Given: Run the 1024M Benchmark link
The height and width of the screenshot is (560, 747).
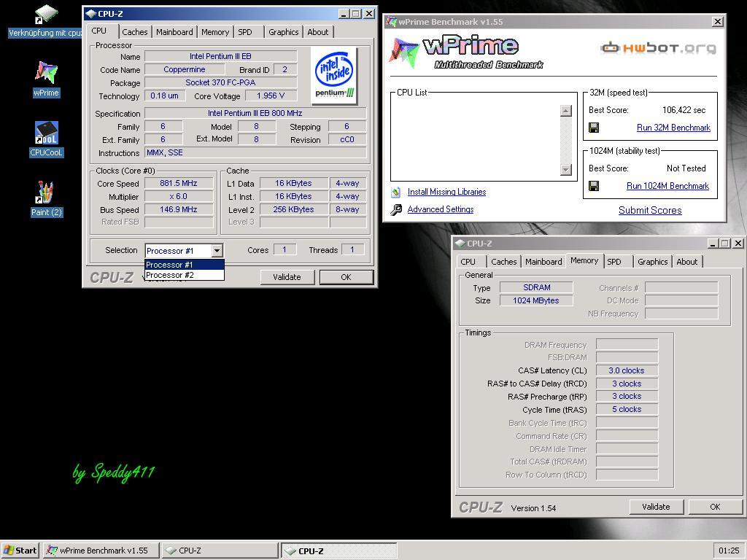Looking at the screenshot, I should 667,186.
